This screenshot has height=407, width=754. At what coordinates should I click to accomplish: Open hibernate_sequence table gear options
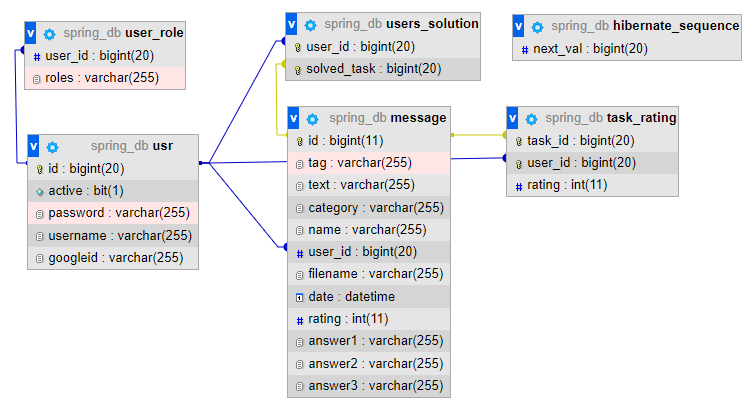coord(537,27)
